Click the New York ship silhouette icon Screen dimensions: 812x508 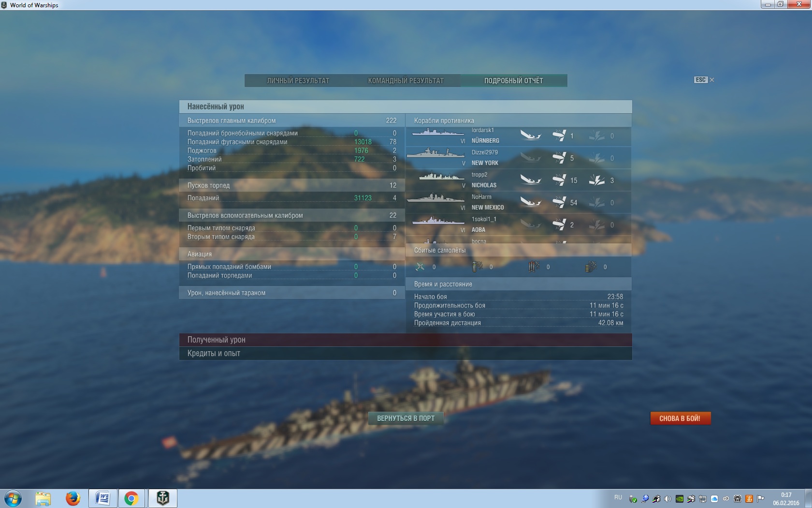(435, 153)
